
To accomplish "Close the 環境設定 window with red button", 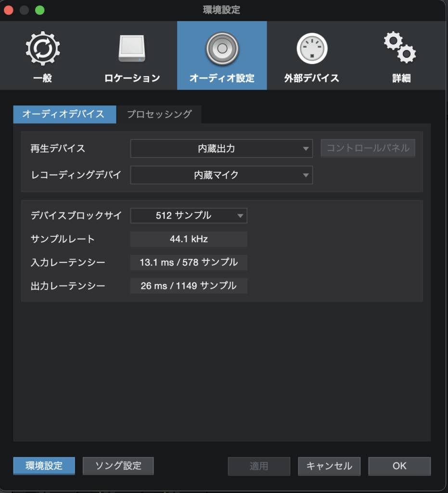I will [9, 10].
